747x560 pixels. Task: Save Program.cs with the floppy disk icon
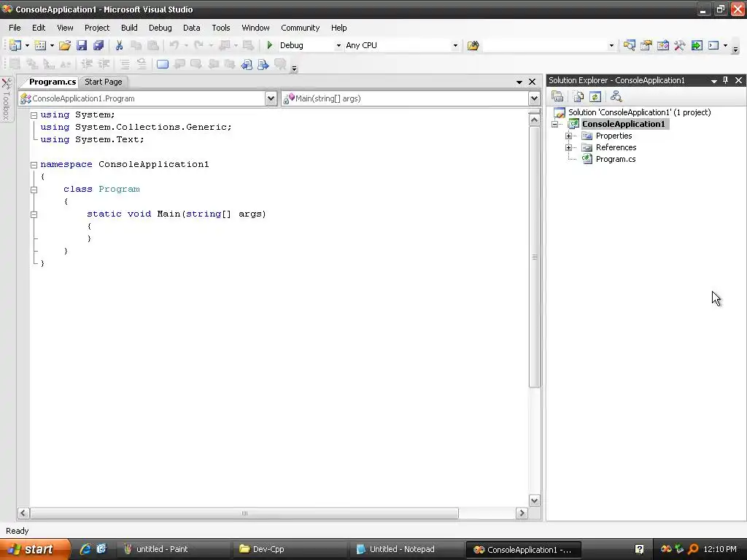[82, 45]
